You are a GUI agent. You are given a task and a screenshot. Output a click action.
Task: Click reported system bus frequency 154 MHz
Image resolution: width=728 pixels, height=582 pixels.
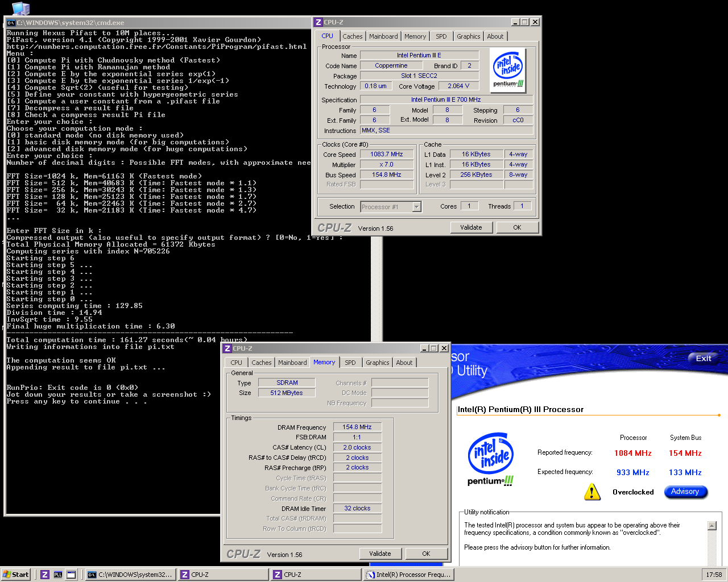click(685, 453)
